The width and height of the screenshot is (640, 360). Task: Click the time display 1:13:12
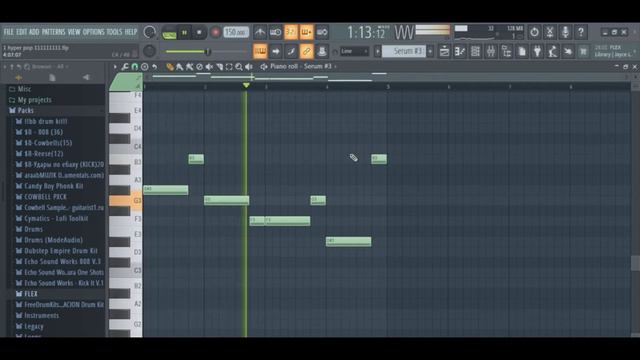click(x=367, y=32)
